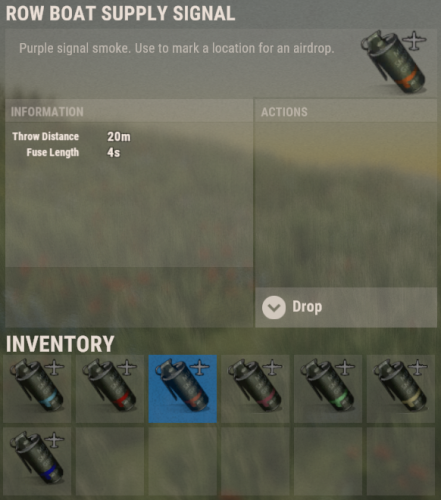This screenshot has width=441, height=500.
Task: Click the empty slot below the pink signal
Action: [255, 462]
